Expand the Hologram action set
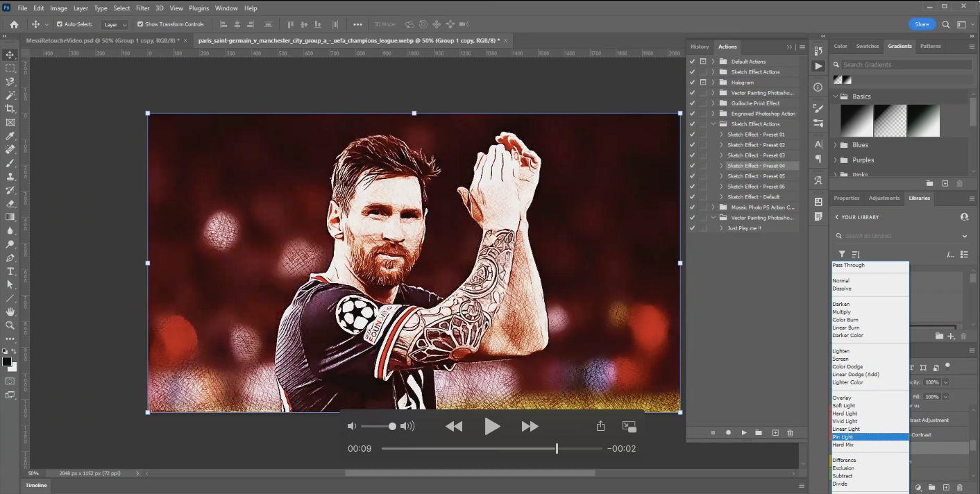The height and width of the screenshot is (494, 980). pos(713,83)
